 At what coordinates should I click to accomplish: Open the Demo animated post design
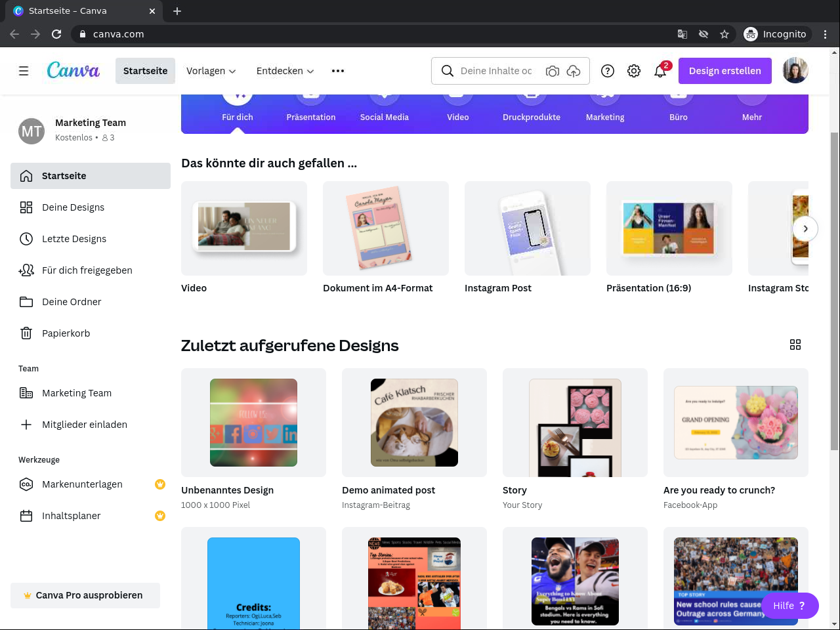414,423
